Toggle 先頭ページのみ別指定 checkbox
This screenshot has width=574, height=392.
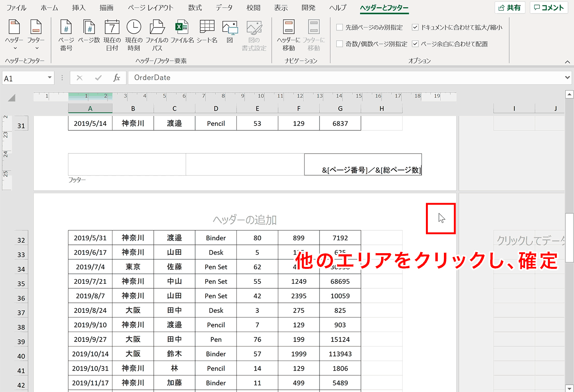pos(339,27)
